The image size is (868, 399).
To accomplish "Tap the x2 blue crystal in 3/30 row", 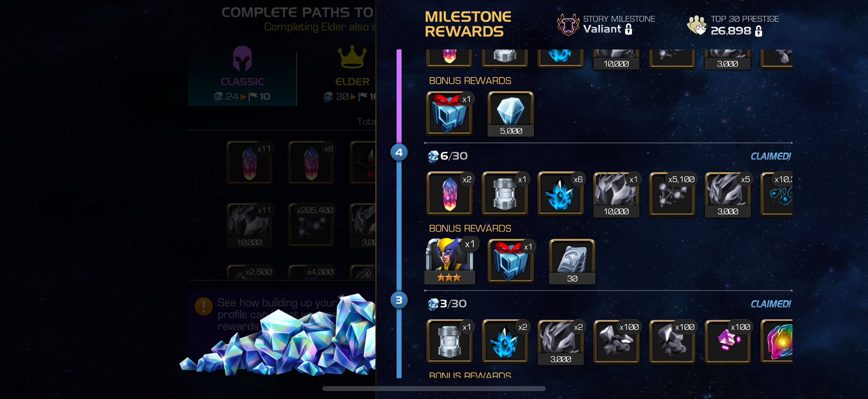I will click(x=505, y=341).
